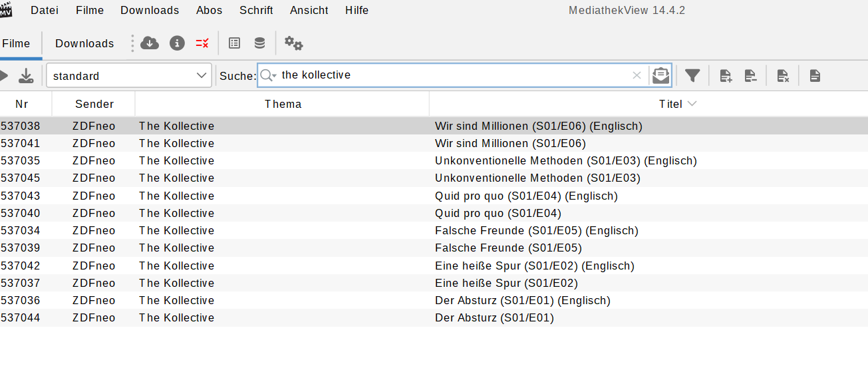Open the Abos menu
This screenshot has height=386, width=868.
pos(209,10)
